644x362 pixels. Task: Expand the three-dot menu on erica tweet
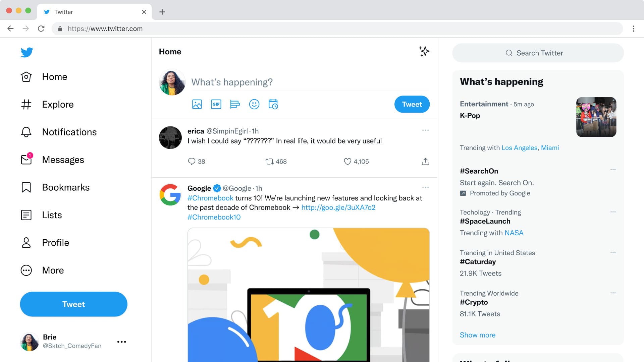(x=426, y=130)
